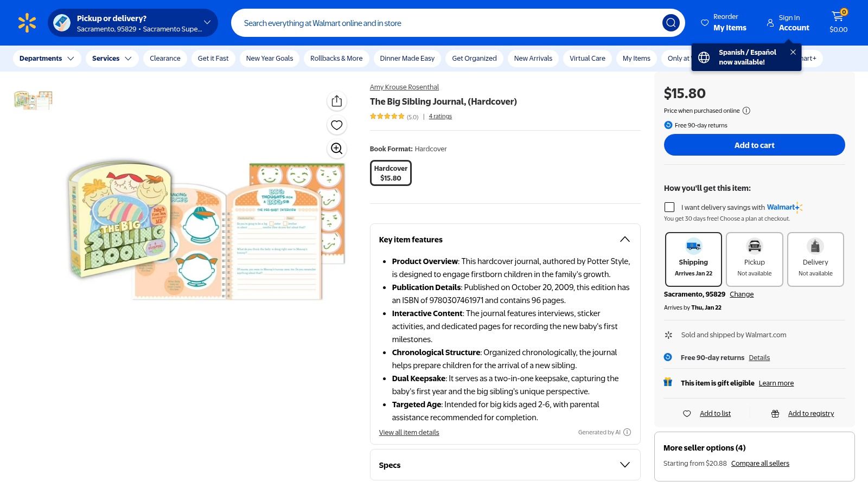Add item to favorites with heart icon
The width and height of the screenshot is (868, 488).
[336, 125]
